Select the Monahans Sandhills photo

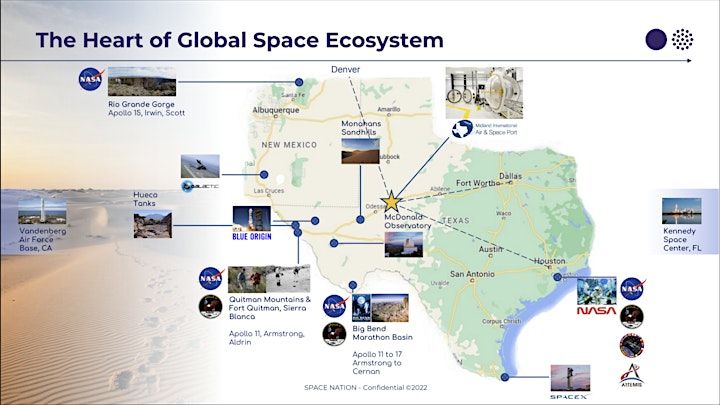(x=358, y=150)
